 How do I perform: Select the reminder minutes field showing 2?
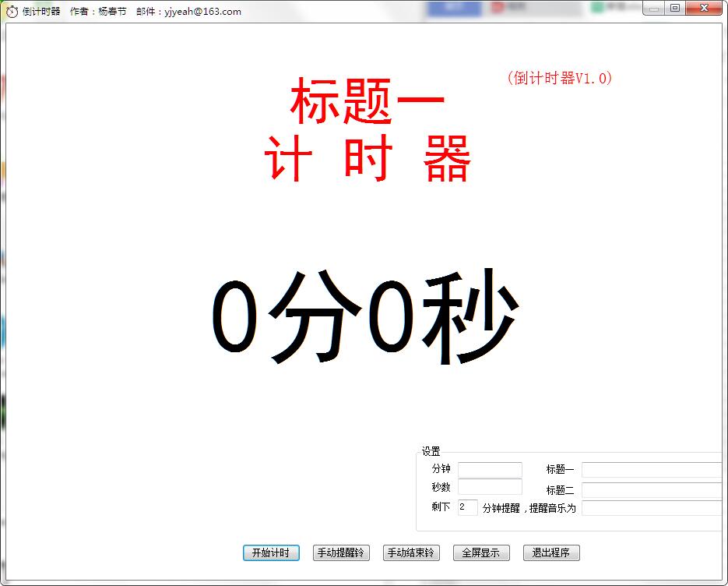click(466, 507)
